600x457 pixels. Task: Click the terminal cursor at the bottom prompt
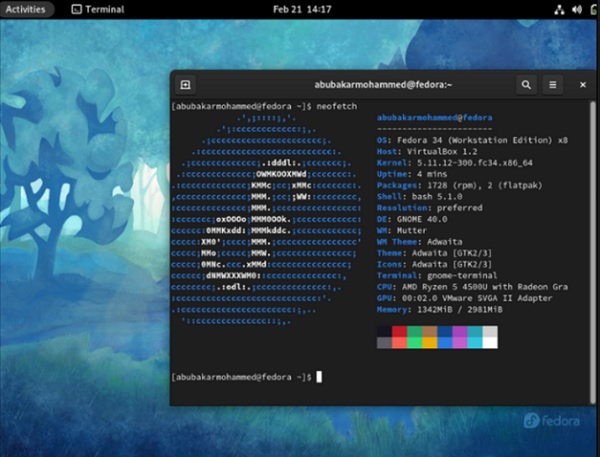coord(319,377)
